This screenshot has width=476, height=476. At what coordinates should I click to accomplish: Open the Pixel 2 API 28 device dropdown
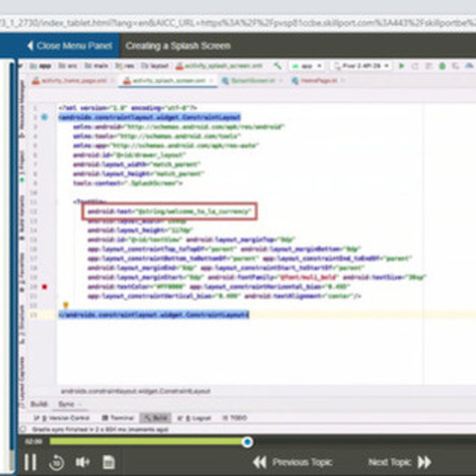(x=362, y=66)
